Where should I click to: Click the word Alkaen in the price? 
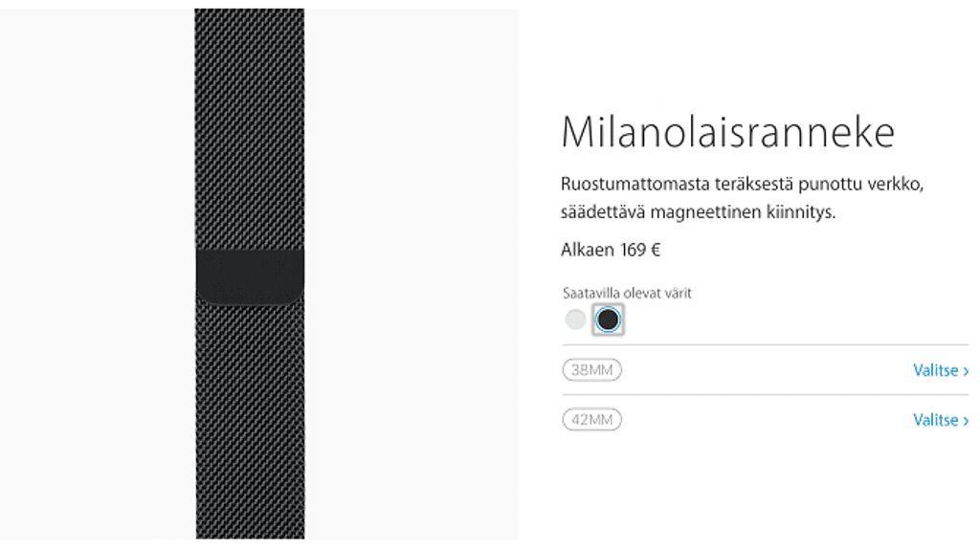[587, 251]
